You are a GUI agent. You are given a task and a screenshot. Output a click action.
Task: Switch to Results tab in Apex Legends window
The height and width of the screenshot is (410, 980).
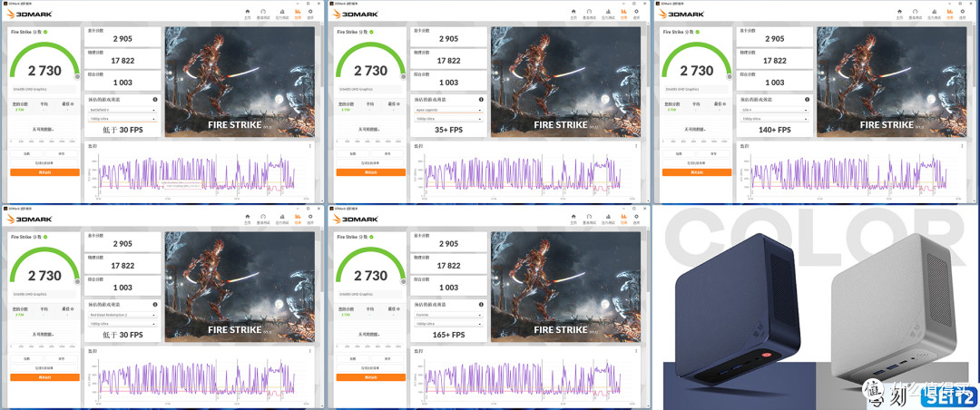pos(622,13)
